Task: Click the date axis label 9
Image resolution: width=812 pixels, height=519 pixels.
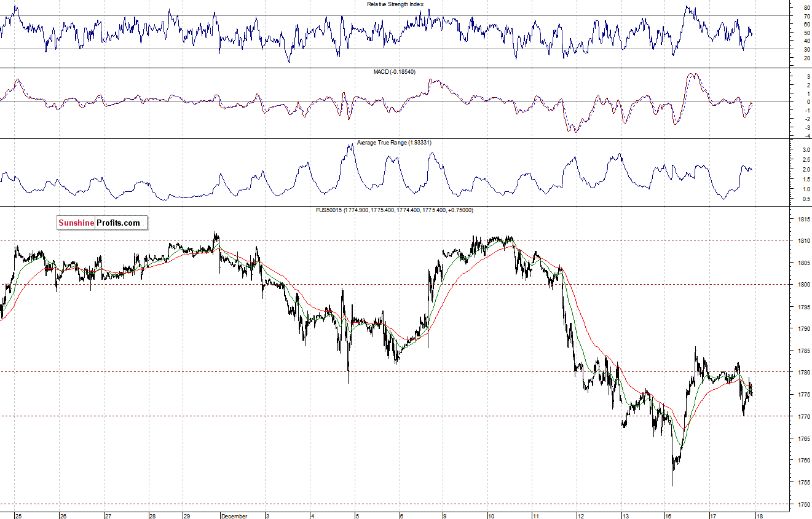Action: [x=446, y=516]
